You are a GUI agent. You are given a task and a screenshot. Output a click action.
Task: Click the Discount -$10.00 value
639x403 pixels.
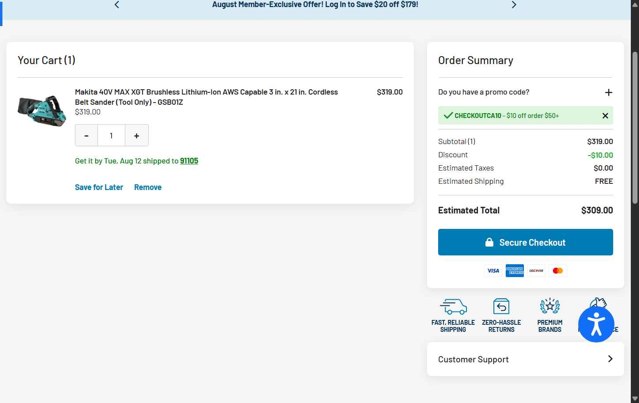(600, 155)
